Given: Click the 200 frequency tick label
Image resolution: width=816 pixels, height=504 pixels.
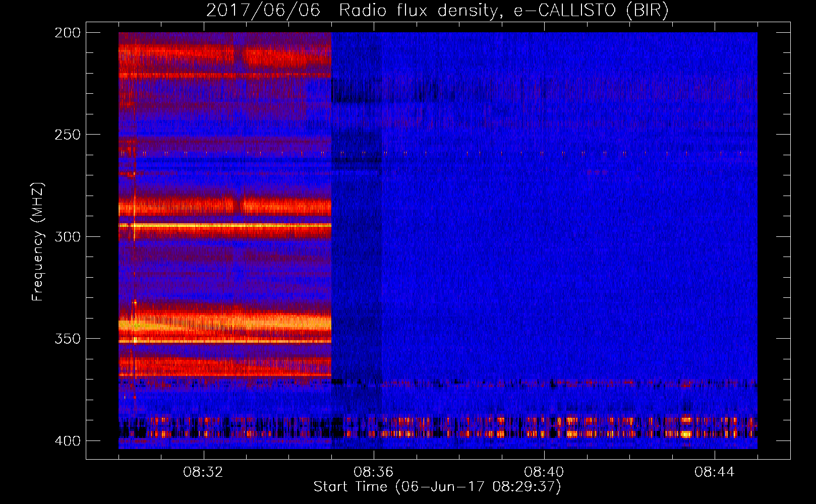Looking at the screenshot, I should [x=67, y=33].
